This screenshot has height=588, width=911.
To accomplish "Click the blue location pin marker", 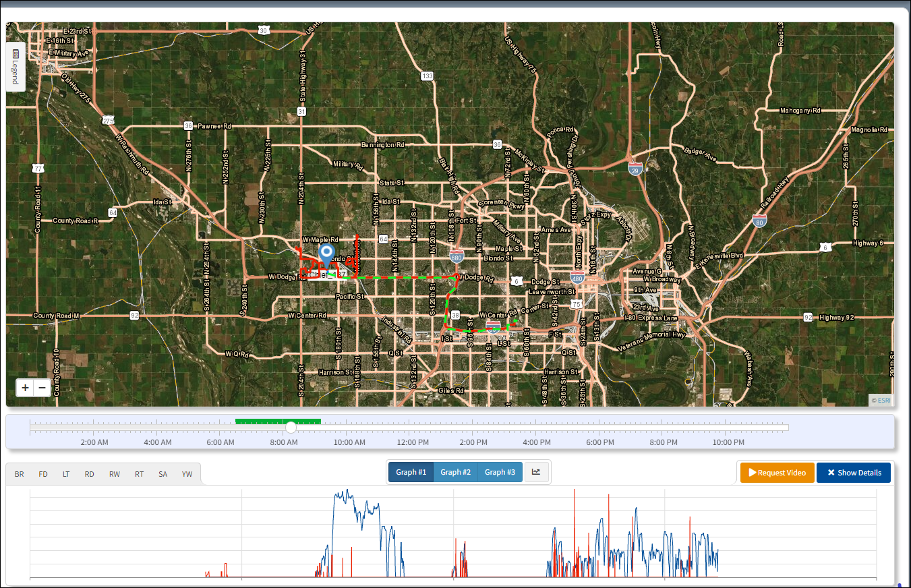I will click(326, 256).
